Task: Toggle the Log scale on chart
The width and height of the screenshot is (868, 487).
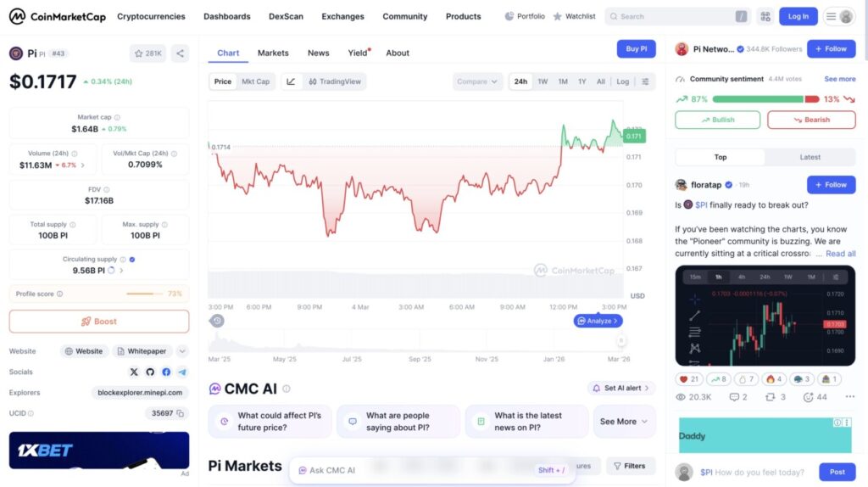Action: (623, 81)
